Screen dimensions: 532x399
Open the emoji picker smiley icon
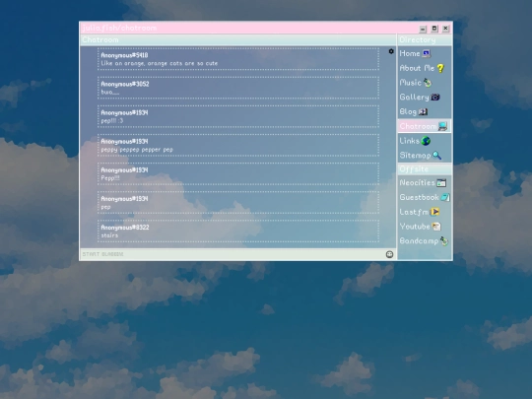(x=389, y=254)
